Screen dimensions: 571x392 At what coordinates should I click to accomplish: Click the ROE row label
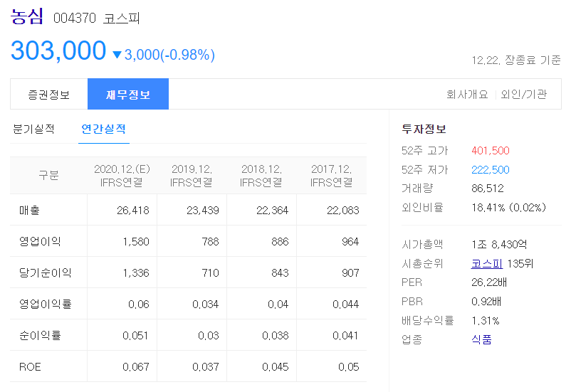pos(30,366)
